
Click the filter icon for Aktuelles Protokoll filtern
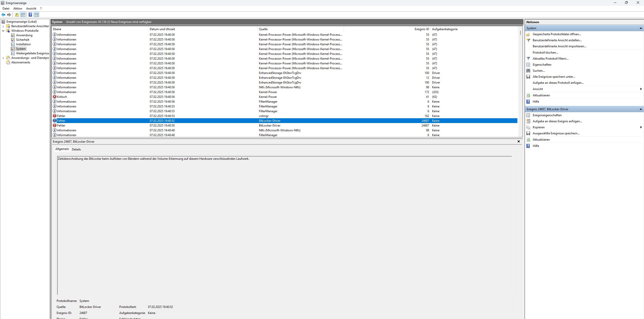[x=528, y=59]
